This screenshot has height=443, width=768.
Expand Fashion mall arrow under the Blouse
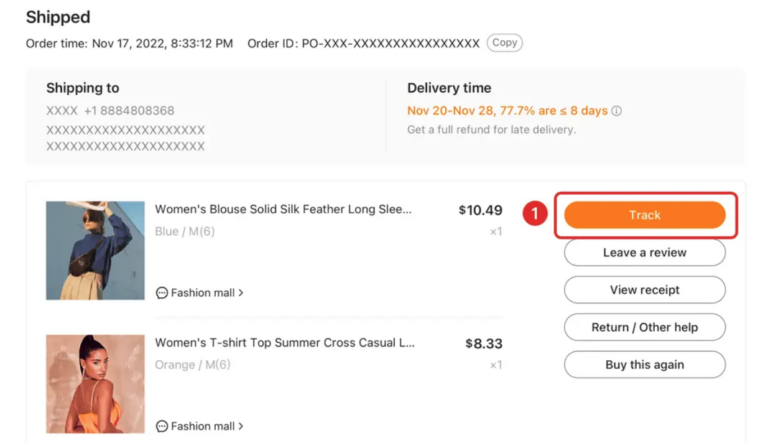coord(241,293)
